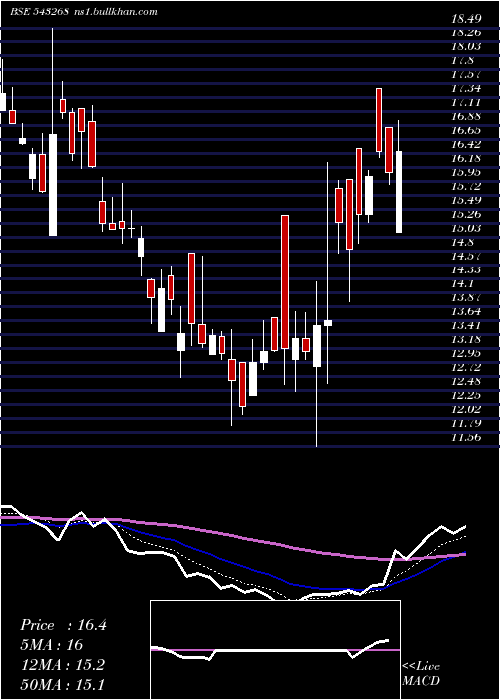Viewport: 500px width, 700px height.
Task: Click the 15.49 axis label
Action: coord(466,200)
